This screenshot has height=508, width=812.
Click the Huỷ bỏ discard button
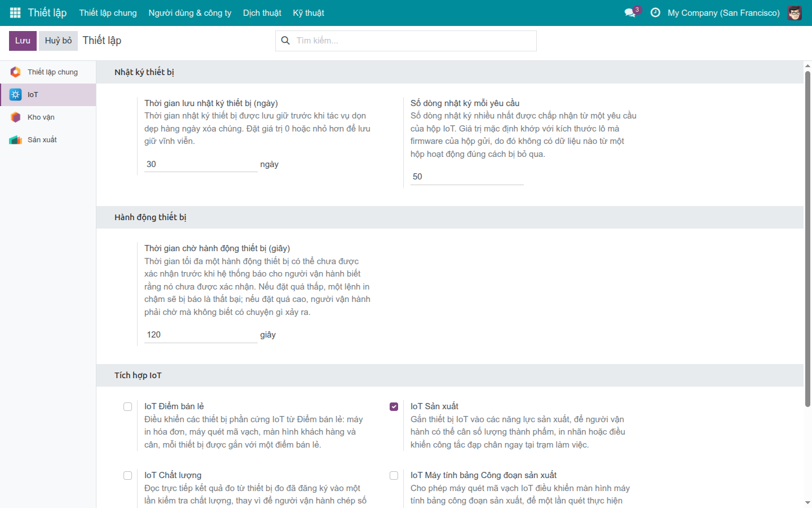tap(59, 41)
